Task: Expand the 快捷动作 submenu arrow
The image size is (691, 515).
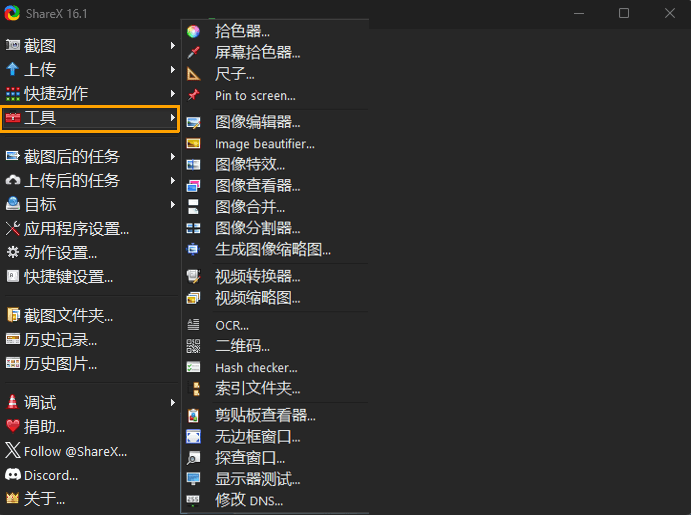Action: [173, 93]
